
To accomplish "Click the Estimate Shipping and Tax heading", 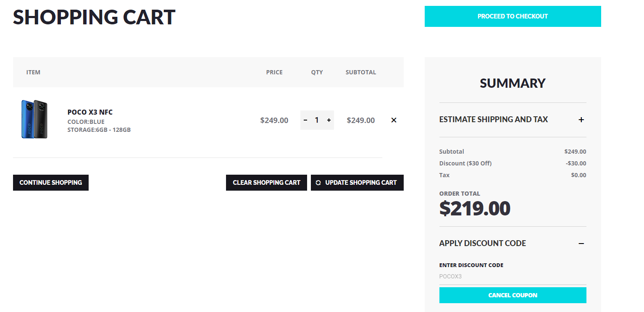I will (x=494, y=120).
